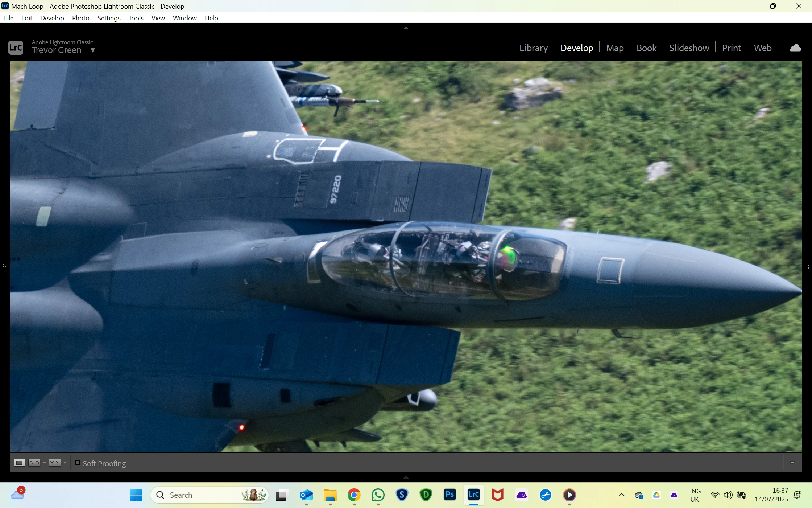This screenshot has height=508, width=812.
Task: Open the Print module
Action: (731, 48)
